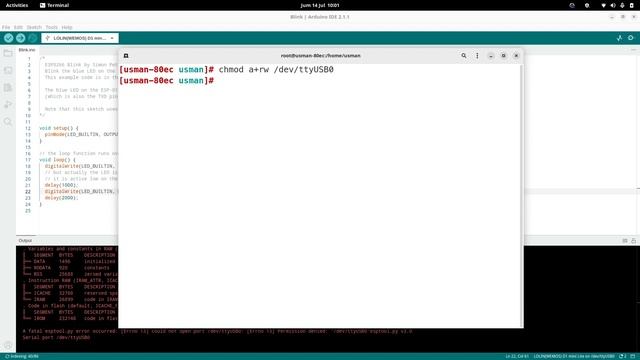Open the Library Manager icon in sidebar
This screenshot has width=640, height=360.
click(x=8, y=88)
